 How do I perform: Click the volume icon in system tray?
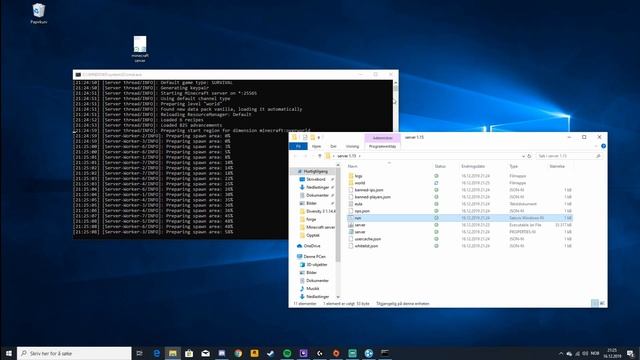coord(586,353)
